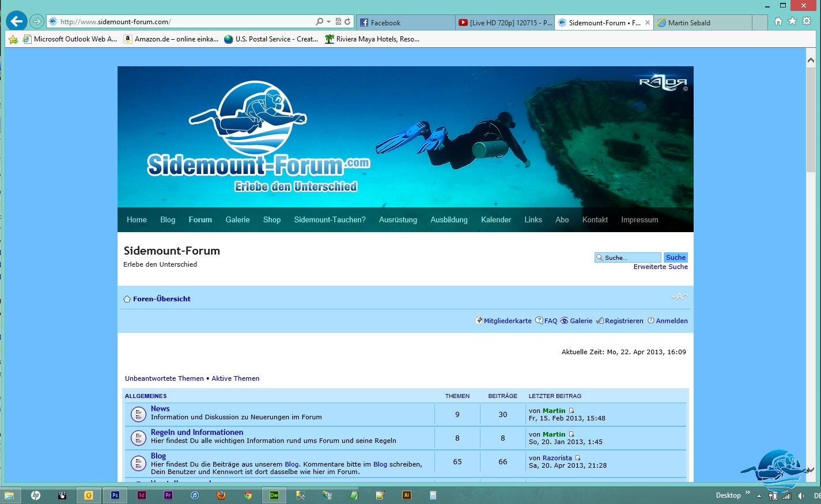Click the Suche search button
The width and height of the screenshot is (821, 504).
tap(675, 257)
